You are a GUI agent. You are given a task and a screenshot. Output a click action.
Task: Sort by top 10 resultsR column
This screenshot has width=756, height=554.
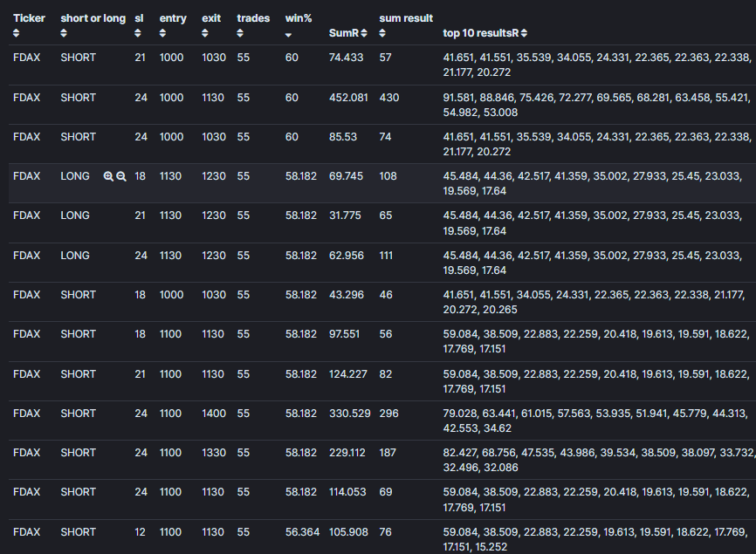coord(524,33)
